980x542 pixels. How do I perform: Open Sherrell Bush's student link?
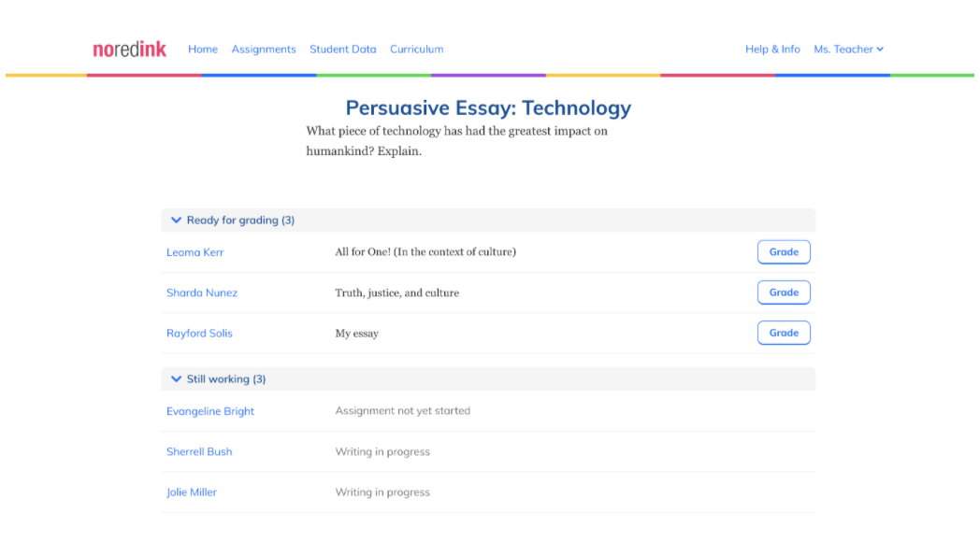(x=199, y=451)
